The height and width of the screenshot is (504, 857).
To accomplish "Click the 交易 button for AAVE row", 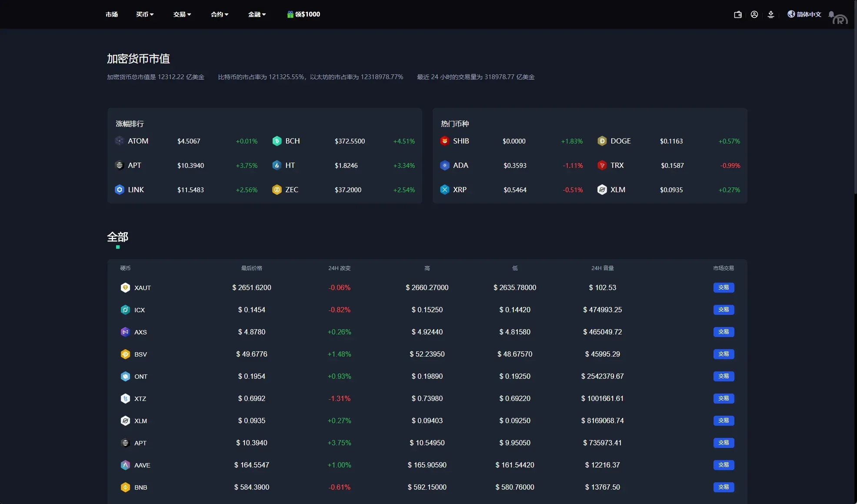I will click(724, 465).
